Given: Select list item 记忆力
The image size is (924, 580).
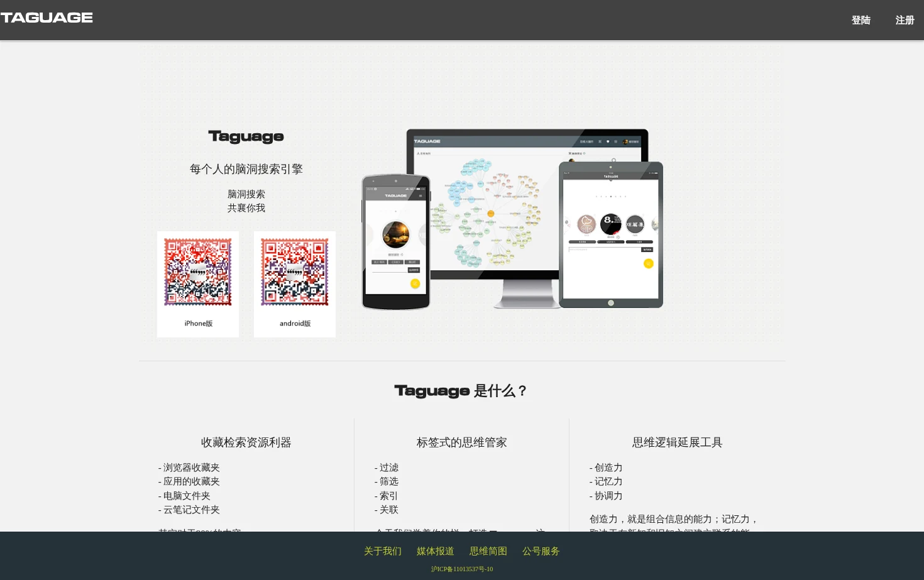Looking at the screenshot, I should (x=606, y=481).
